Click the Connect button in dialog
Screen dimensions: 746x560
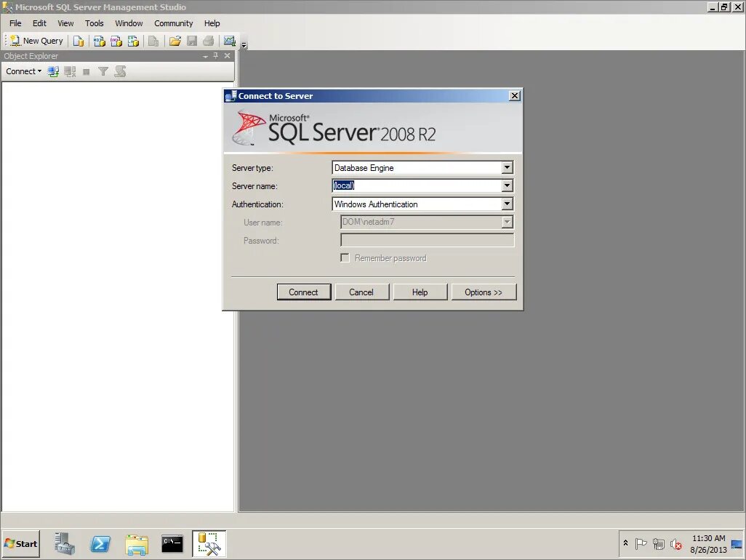click(303, 292)
